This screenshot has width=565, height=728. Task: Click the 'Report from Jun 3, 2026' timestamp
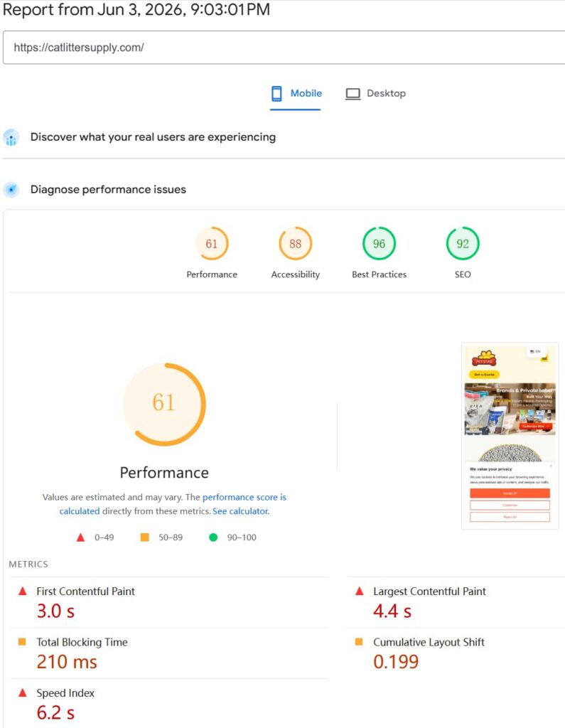pyautogui.click(x=136, y=9)
